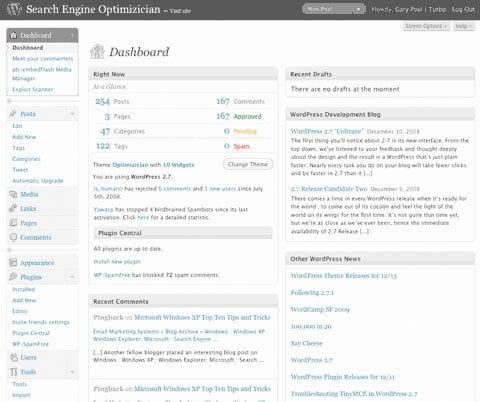Open the Install new plugin link
Image resolution: width=480 pixels, height=402 pixels.
tap(117, 262)
